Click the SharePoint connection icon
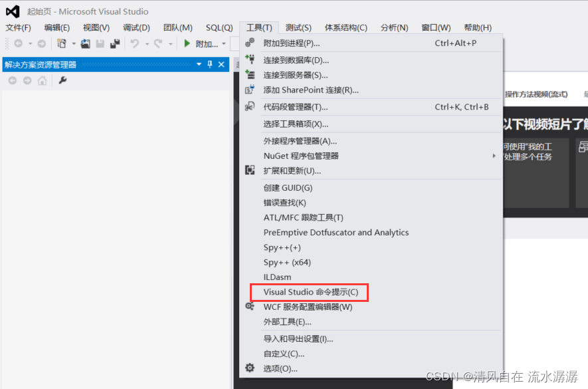 (250, 89)
